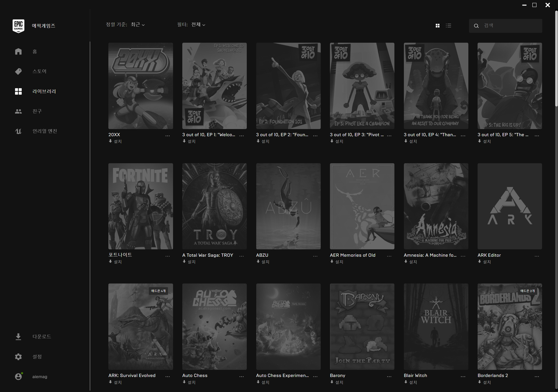Open the ABZU cover thumbnail

[288, 206]
